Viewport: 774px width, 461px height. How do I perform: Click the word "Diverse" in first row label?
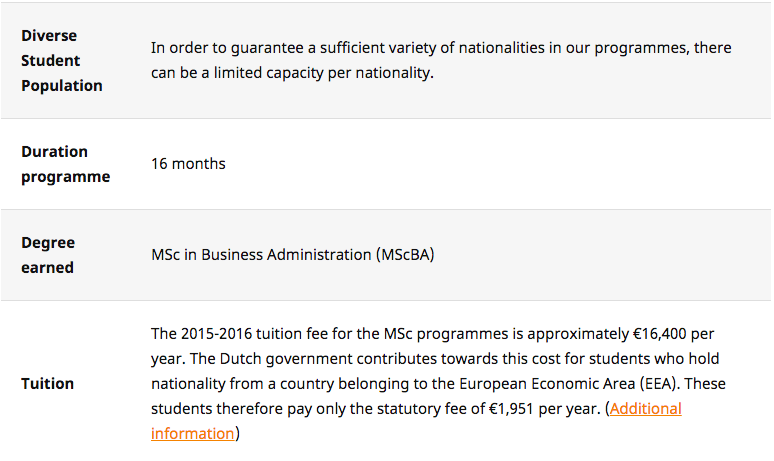[49, 35]
